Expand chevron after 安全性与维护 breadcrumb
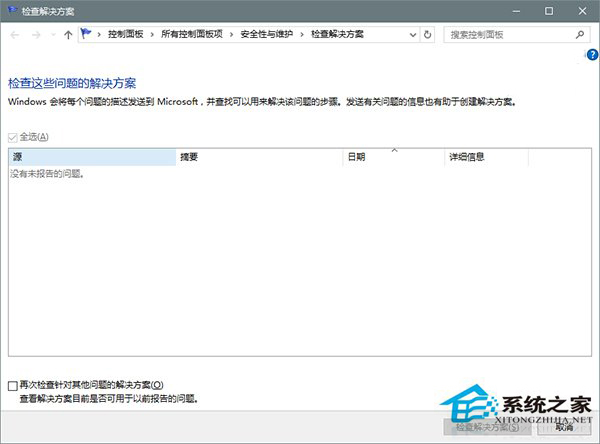Viewport: 600px width, 444px height. (302, 35)
